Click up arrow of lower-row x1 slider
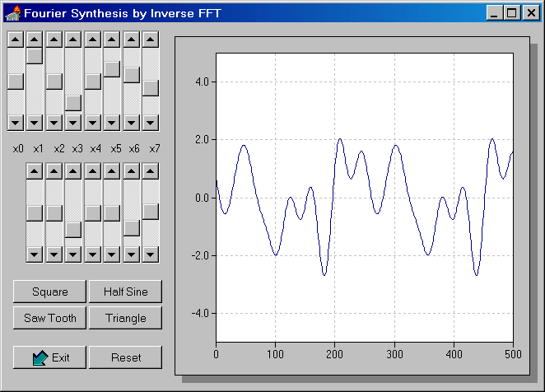This screenshot has width=545, height=392. (35, 171)
